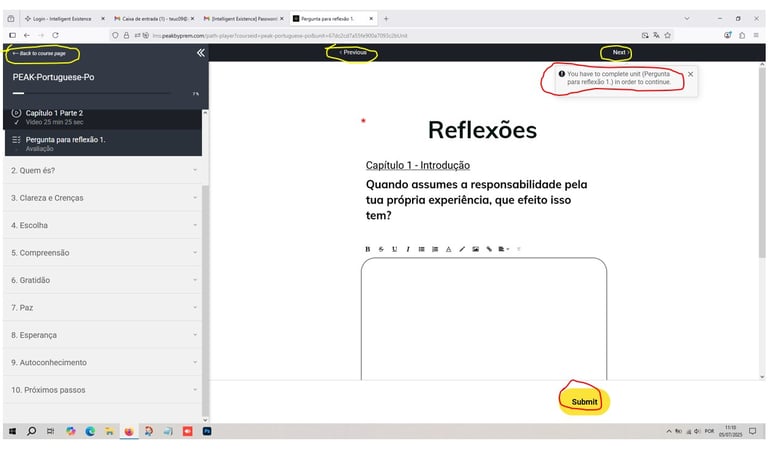The image size is (768, 449).
Task: Select the highlighter pen tool in editor
Action: 462,249
